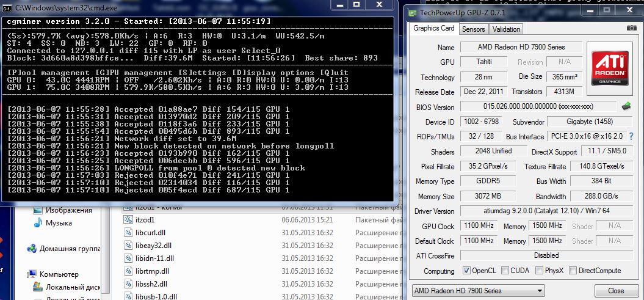
Task: Select librtmp.dll in the file list
Action: point(152,271)
